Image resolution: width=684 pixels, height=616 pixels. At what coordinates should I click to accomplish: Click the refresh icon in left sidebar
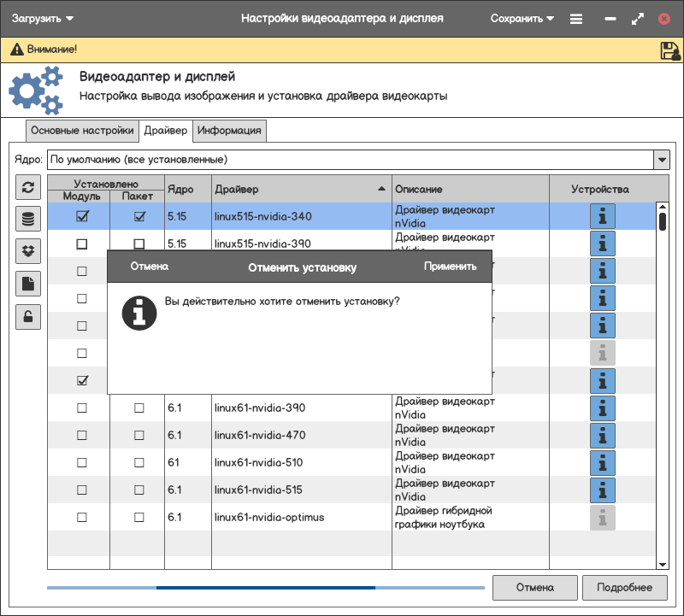point(28,188)
